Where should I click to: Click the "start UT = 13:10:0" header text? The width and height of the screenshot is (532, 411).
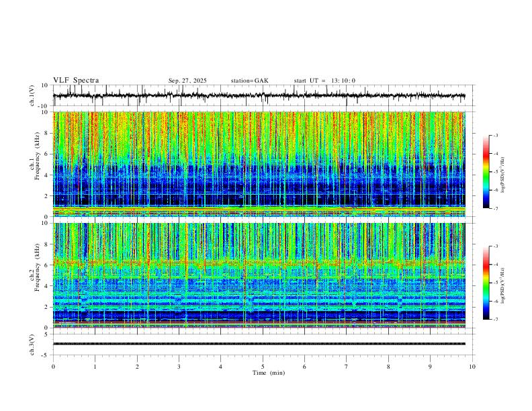(324, 81)
